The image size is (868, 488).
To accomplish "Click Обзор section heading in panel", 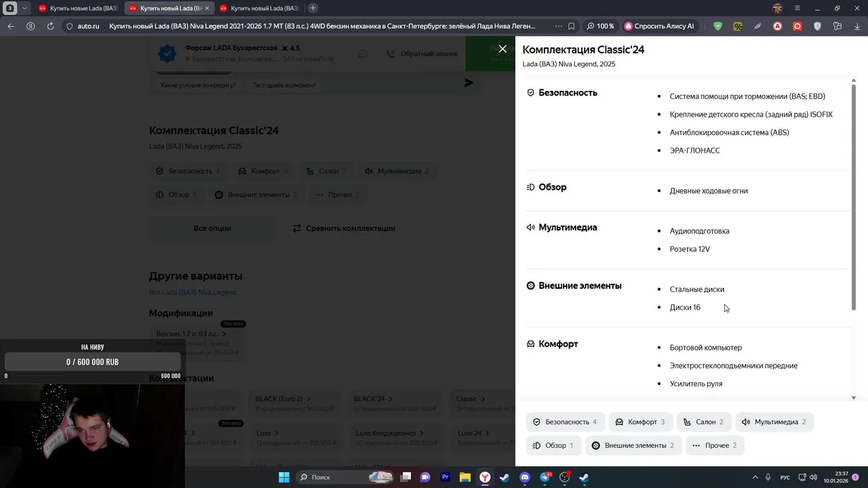I will [552, 187].
